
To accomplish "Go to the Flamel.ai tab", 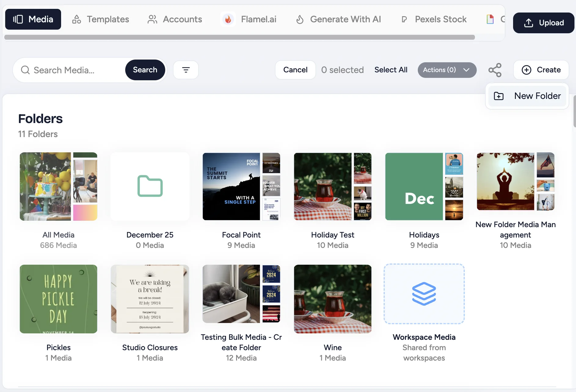I will [249, 19].
